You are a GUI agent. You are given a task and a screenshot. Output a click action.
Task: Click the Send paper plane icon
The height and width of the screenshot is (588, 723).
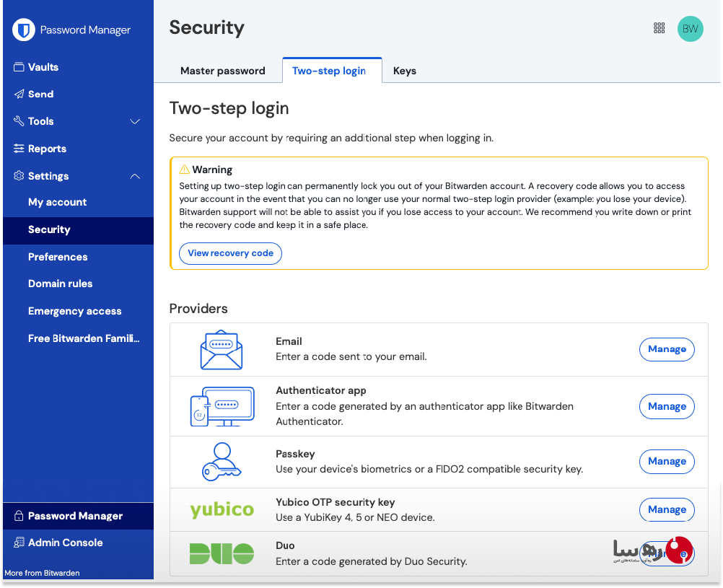19,94
